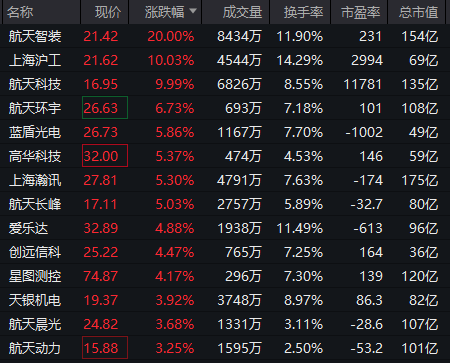Click the green-boxed price 26.63
The width and height of the screenshot is (450, 363).
[x=105, y=107]
